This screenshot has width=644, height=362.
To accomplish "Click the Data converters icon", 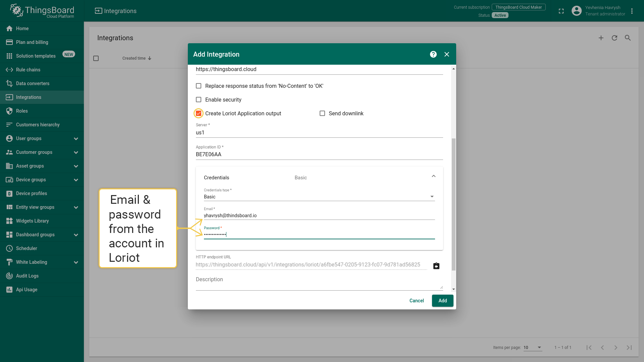I will (x=9, y=83).
